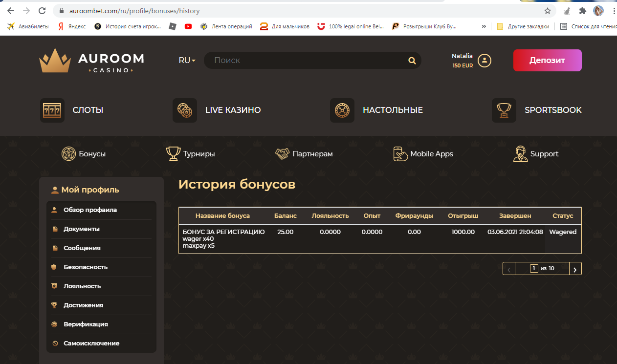Click the page number input field
This screenshot has height=364, width=617.
click(533, 268)
